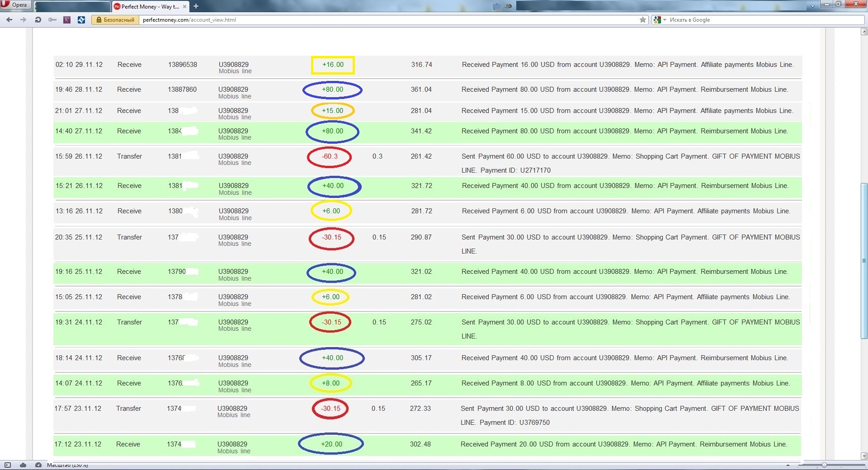Image resolution: width=868 pixels, height=470 pixels.
Task: Click the batch number 13887860
Action: [182, 89]
